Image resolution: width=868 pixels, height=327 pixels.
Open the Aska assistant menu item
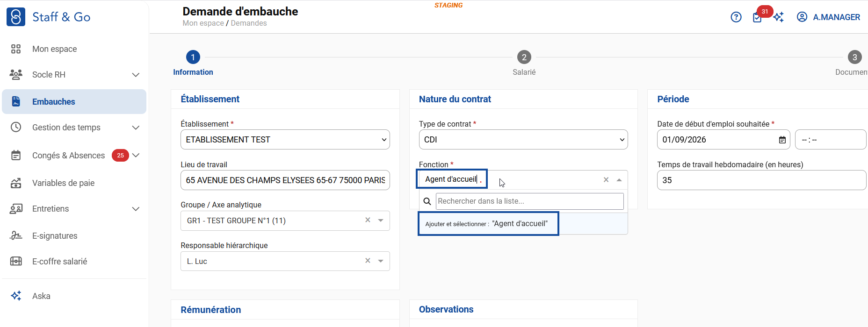coord(41,296)
